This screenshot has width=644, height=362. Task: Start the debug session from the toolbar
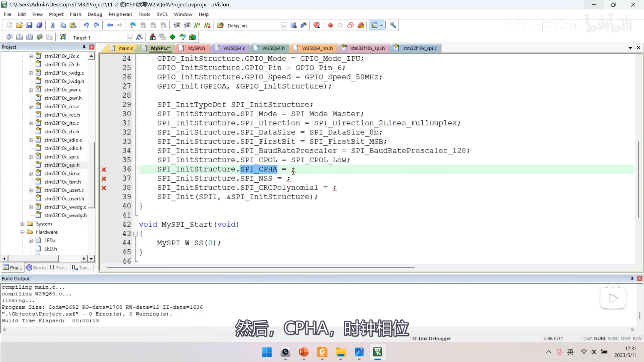pos(317,25)
